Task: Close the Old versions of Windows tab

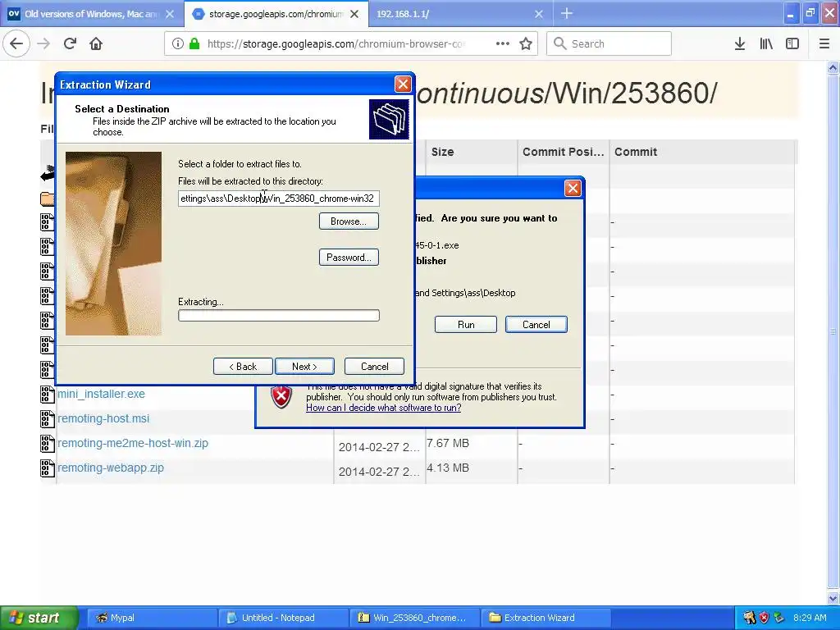Action: tap(169, 14)
